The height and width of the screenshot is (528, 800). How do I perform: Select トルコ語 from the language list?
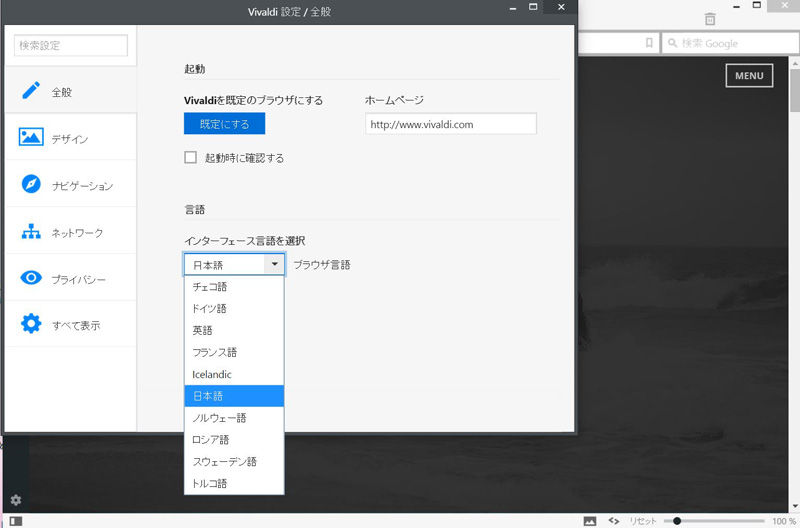coord(234,483)
